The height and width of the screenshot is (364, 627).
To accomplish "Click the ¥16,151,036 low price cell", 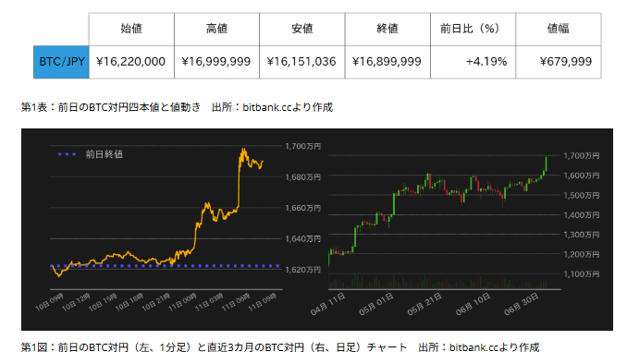I will point(301,62).
